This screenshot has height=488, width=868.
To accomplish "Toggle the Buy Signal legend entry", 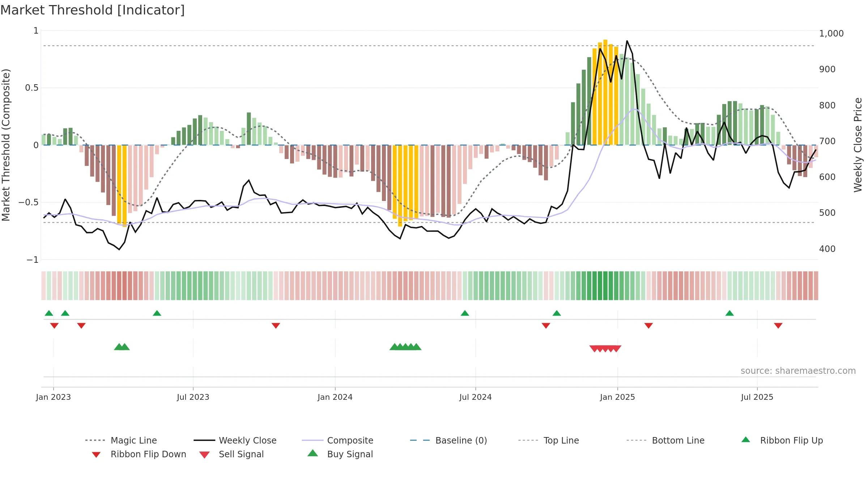I will pos(340,454).
